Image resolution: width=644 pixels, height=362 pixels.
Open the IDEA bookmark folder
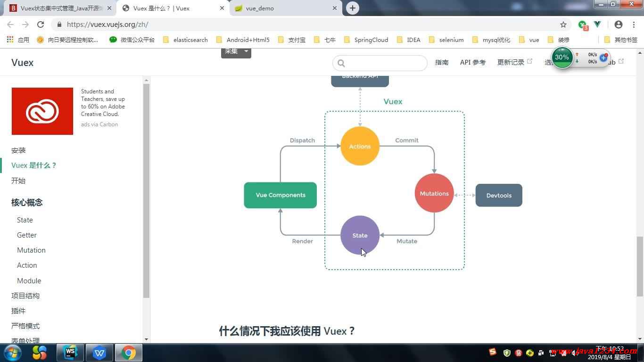[x=409, y=40]
